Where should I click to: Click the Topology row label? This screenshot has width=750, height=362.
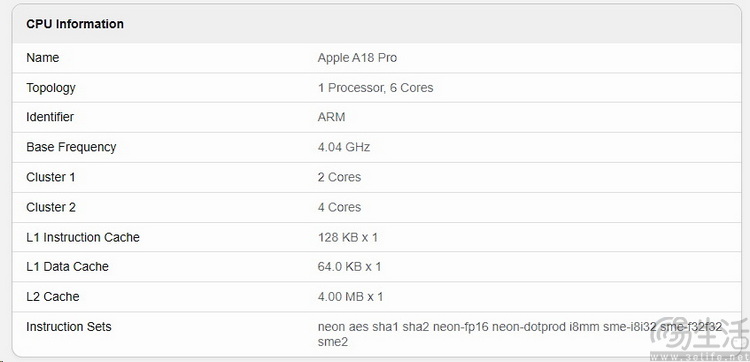(x=51, y=88)
